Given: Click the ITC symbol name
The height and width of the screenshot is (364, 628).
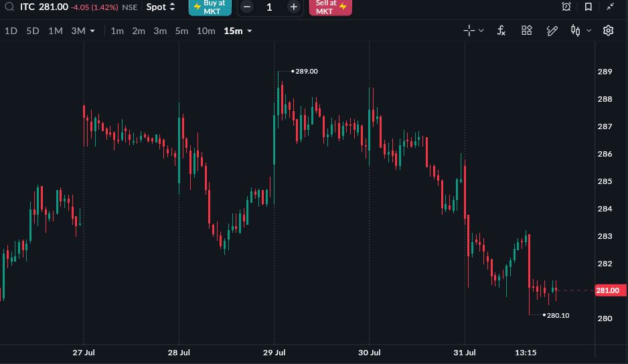Looking at the screenshot, I should (x=27, y=7).
